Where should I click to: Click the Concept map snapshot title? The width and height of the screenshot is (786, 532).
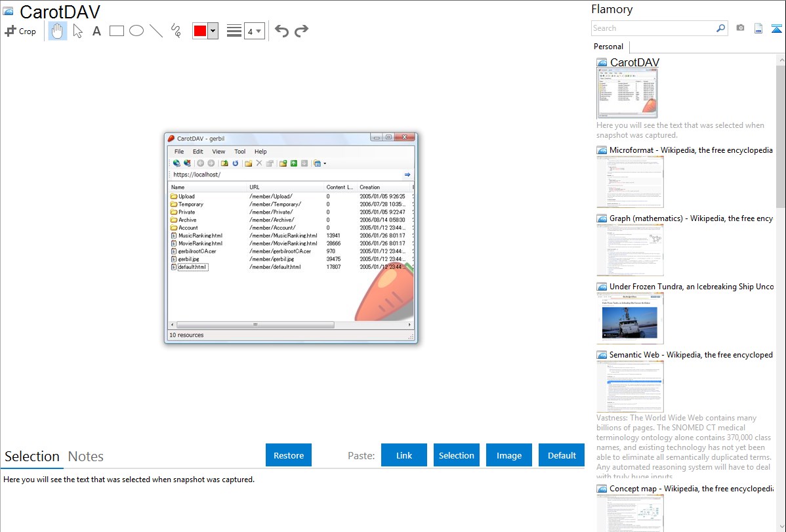tap(692, 488)
